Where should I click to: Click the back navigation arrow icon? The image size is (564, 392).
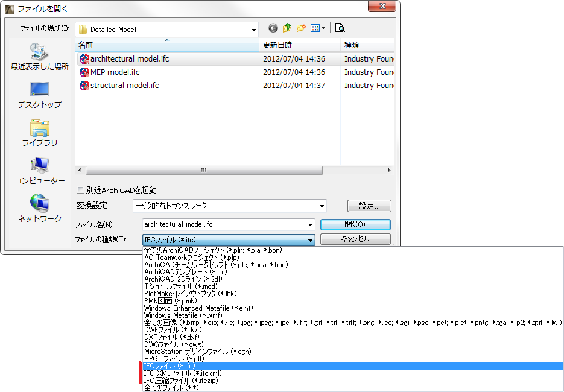[x=273, y=28]
